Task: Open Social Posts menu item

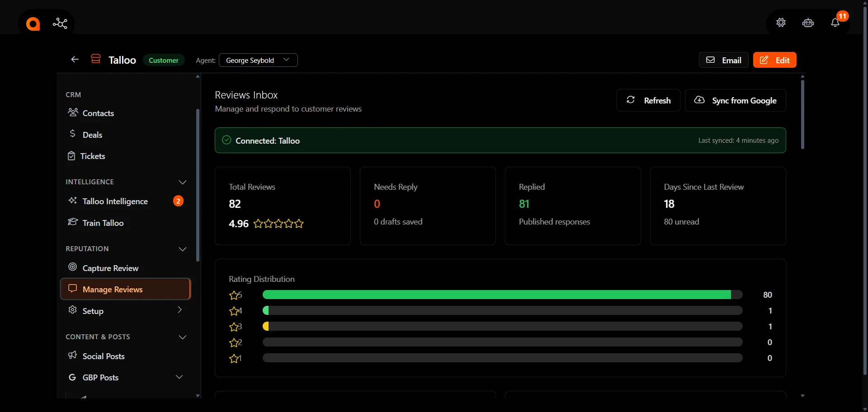Action: coord(126,356)
